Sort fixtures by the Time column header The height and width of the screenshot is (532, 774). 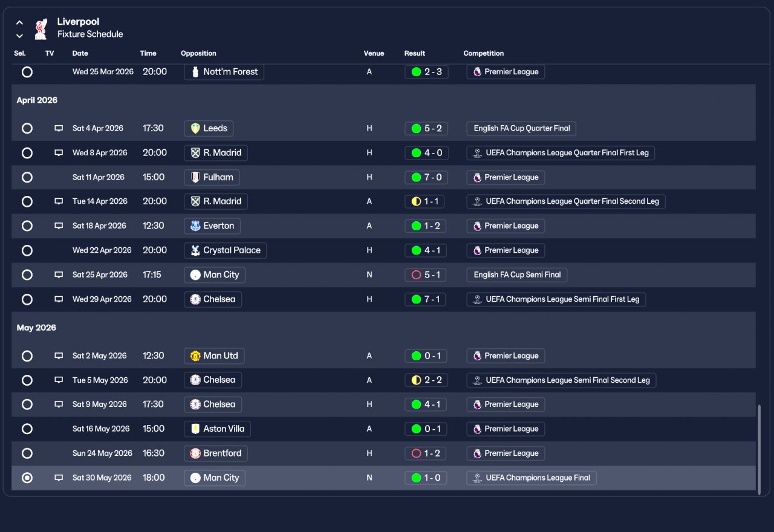pos(148,53)
